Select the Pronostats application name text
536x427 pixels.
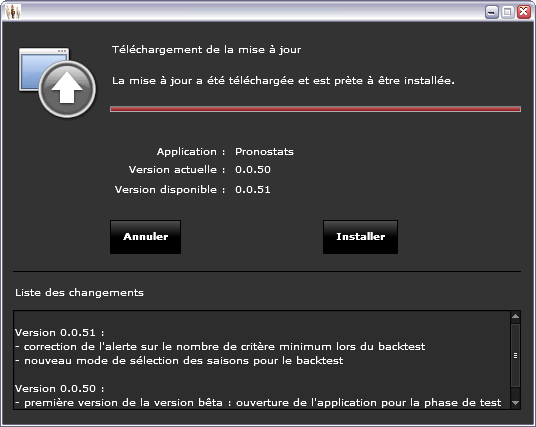click(264, 151)
